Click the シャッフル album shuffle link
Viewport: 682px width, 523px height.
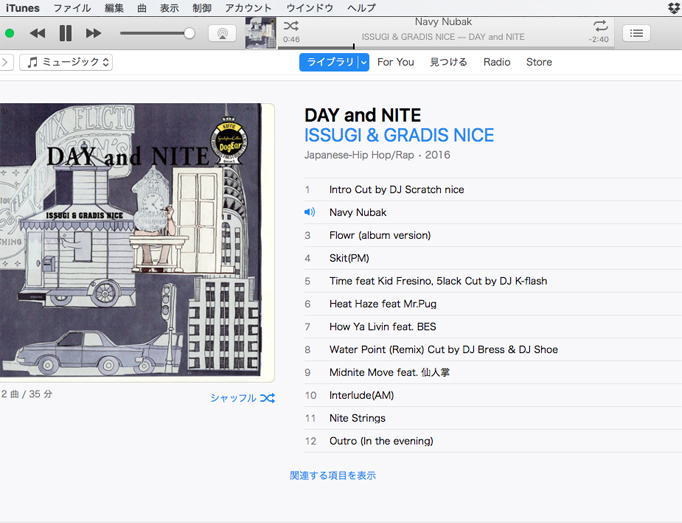coord(242,398)
